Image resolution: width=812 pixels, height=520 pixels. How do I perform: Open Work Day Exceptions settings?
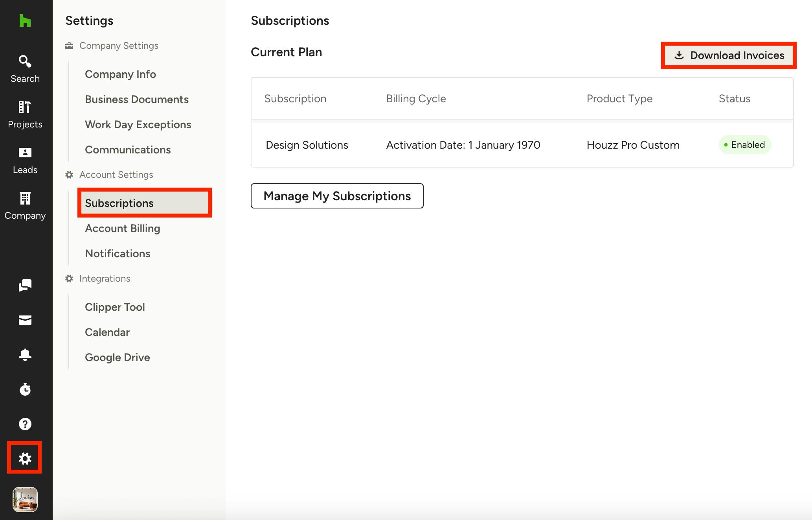click(138, 125)
